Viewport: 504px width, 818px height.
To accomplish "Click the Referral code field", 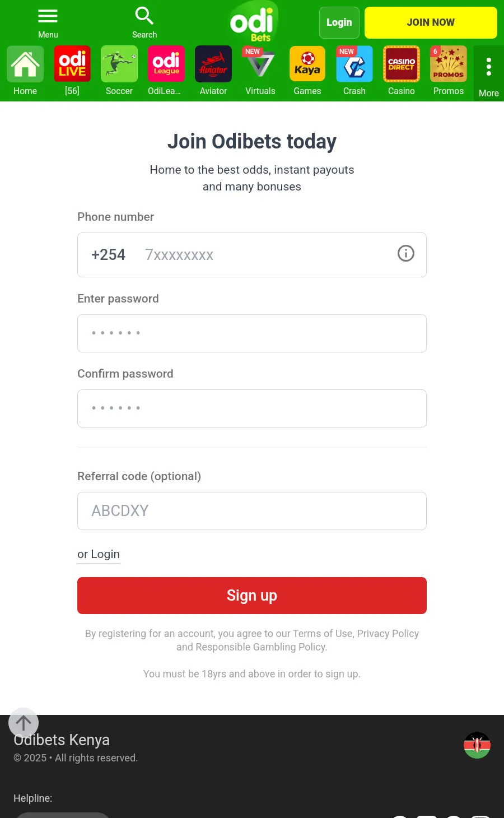I will coord(252,511).
